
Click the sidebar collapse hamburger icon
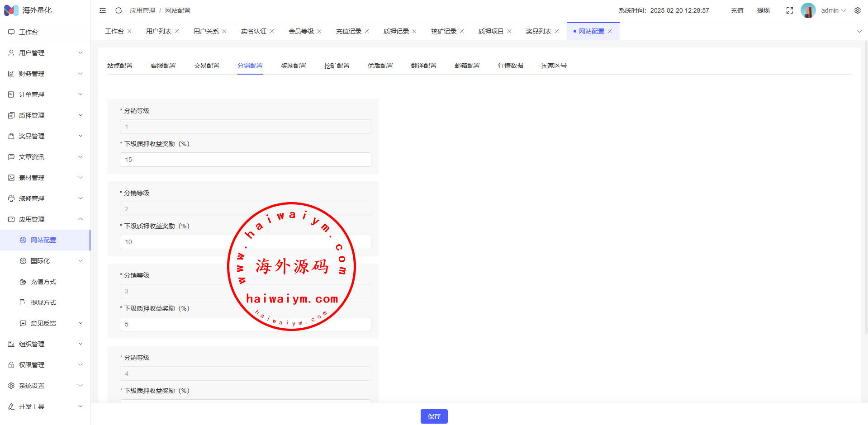(103, 10)
